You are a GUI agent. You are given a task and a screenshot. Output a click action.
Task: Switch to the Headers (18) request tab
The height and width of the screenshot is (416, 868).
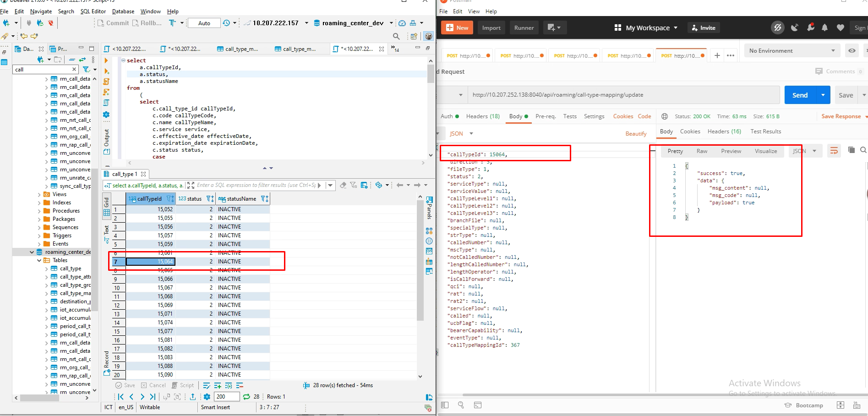tap(482, 116)
